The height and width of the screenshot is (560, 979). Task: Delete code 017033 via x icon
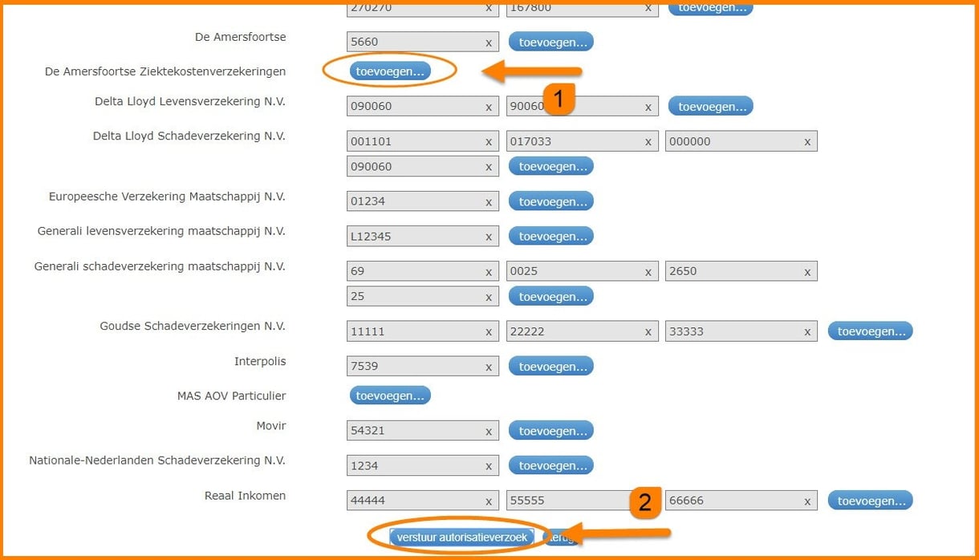648,142
